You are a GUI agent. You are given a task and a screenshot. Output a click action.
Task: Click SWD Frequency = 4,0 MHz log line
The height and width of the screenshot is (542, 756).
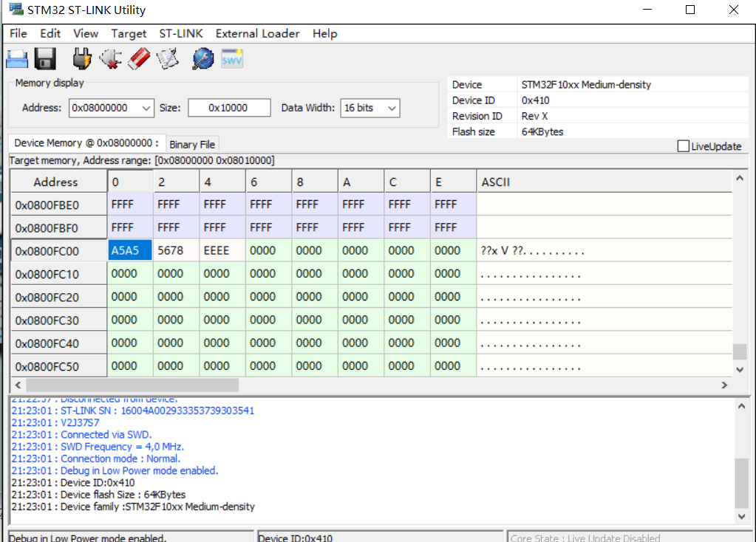click(98, 447)
